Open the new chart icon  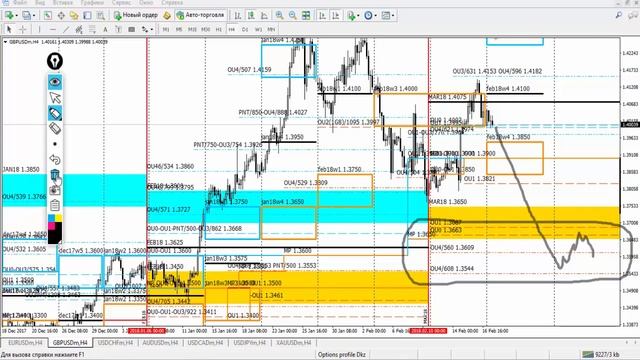point(9,16)
